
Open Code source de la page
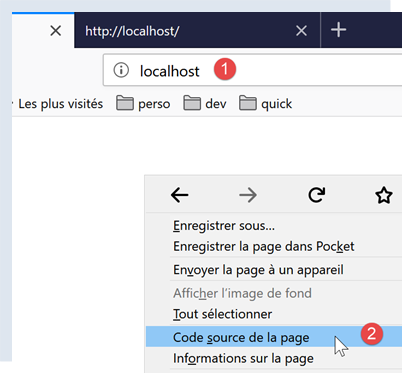274,337
